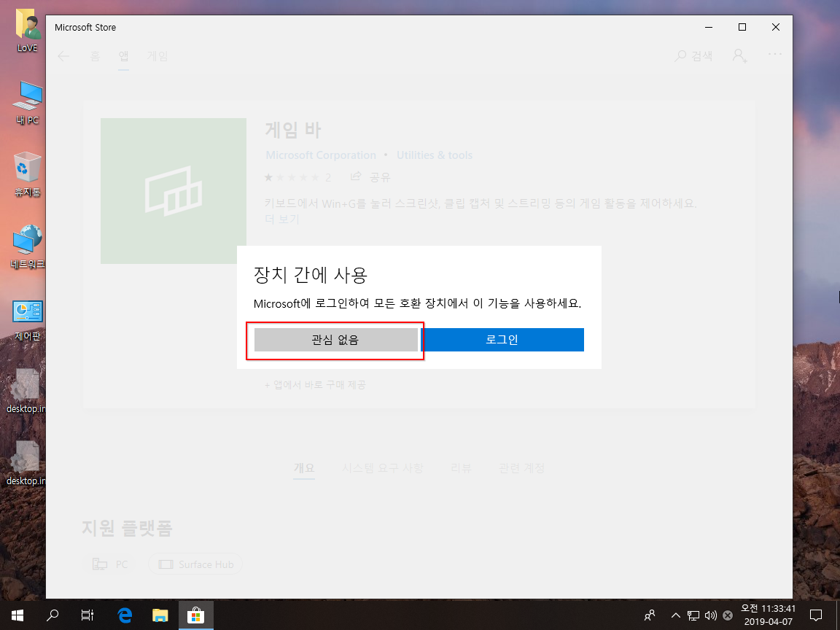Screen dimensions: 840x630
Task: Select the 휴지통 recycle bin icon
Action: pyautogui.click(x=27, y=175)
